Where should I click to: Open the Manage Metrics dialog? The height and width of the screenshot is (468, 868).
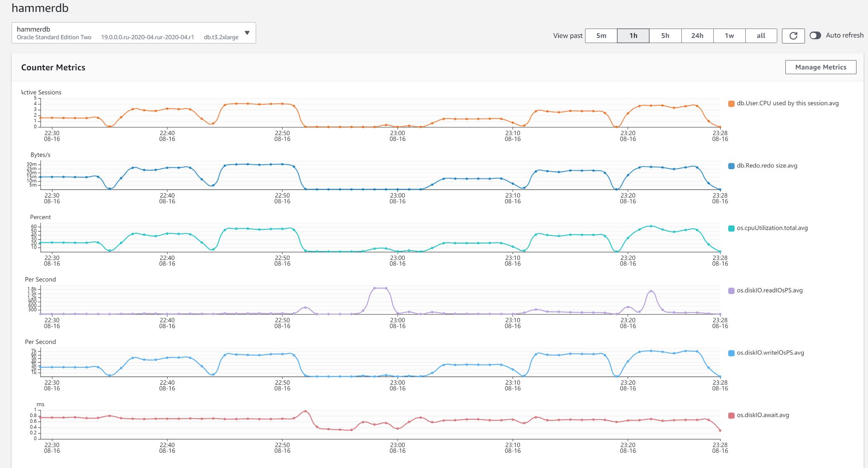[820, 67]
